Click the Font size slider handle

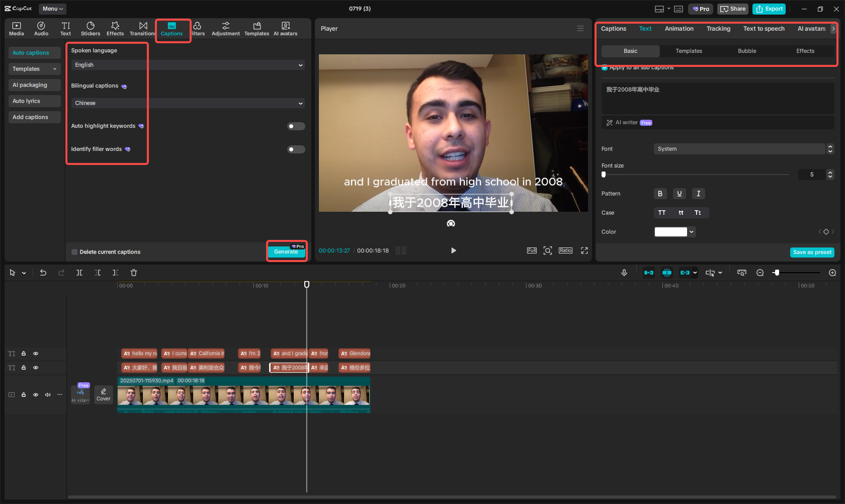click(604, 175)
